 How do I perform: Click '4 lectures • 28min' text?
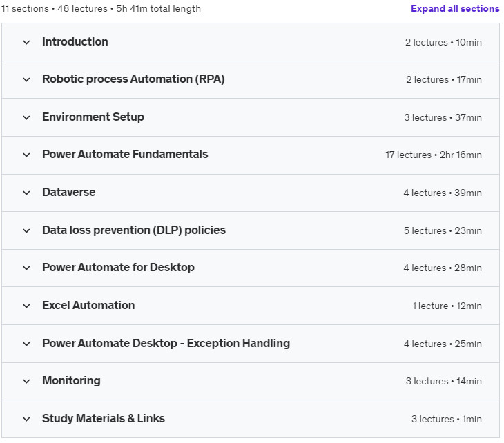pos(443,268)
